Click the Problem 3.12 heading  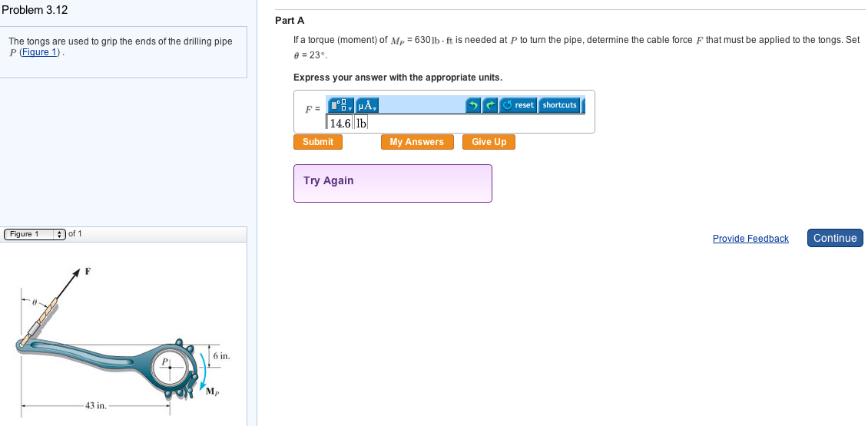35,10
